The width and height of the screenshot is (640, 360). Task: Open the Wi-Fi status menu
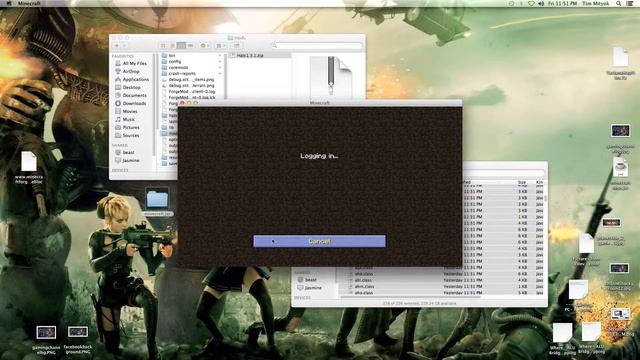[x=531, y=3]
